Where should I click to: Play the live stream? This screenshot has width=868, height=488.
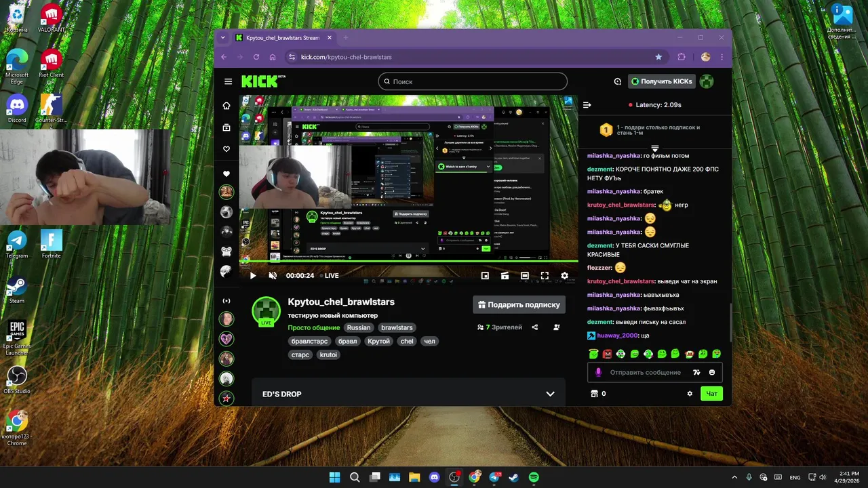tap(253, 276)
